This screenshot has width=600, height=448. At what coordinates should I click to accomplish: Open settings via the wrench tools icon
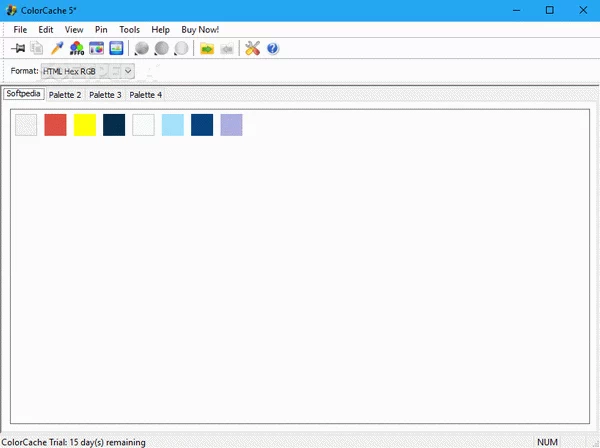(252, 48)
